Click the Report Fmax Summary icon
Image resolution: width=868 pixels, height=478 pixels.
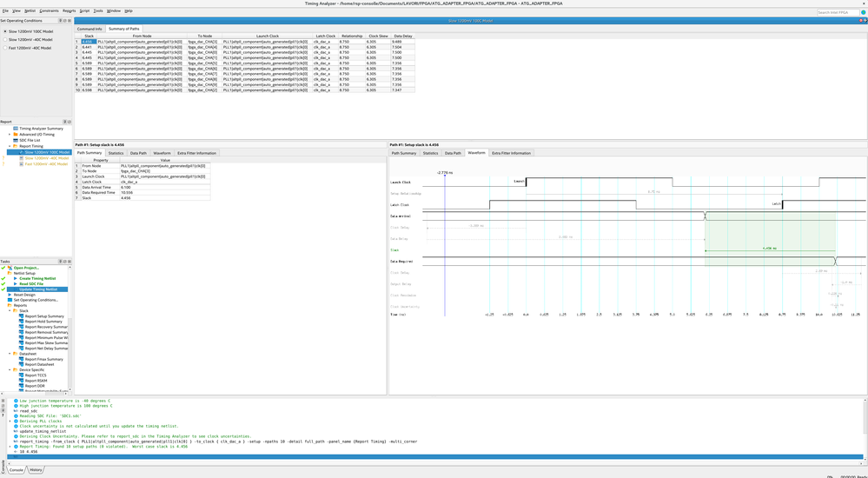click(22, 359)
